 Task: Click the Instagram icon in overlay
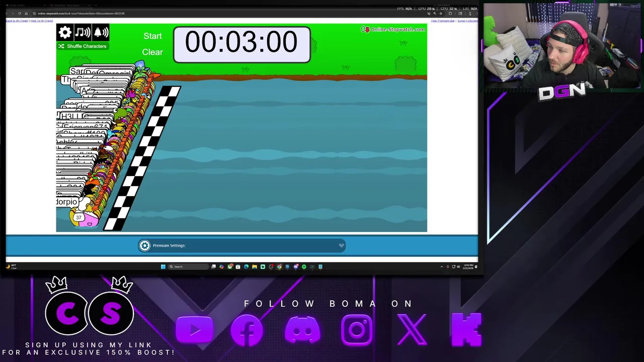[357, 330]
